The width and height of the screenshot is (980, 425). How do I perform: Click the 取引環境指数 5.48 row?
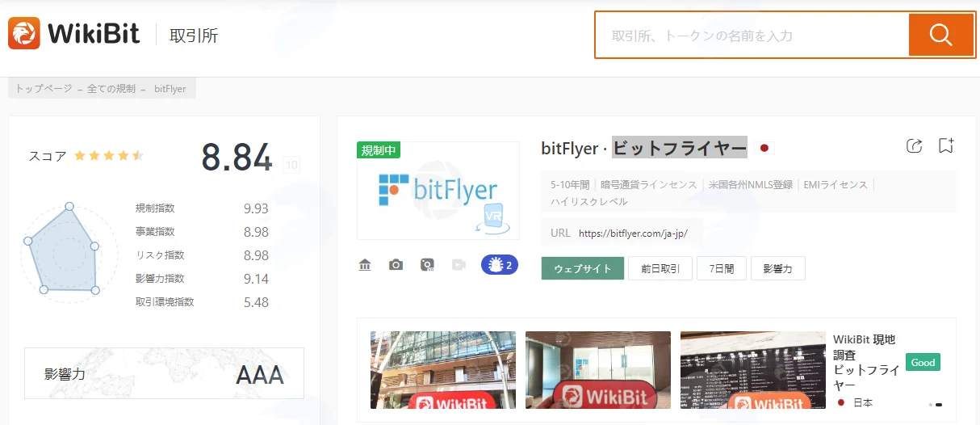tap(202, 302)
